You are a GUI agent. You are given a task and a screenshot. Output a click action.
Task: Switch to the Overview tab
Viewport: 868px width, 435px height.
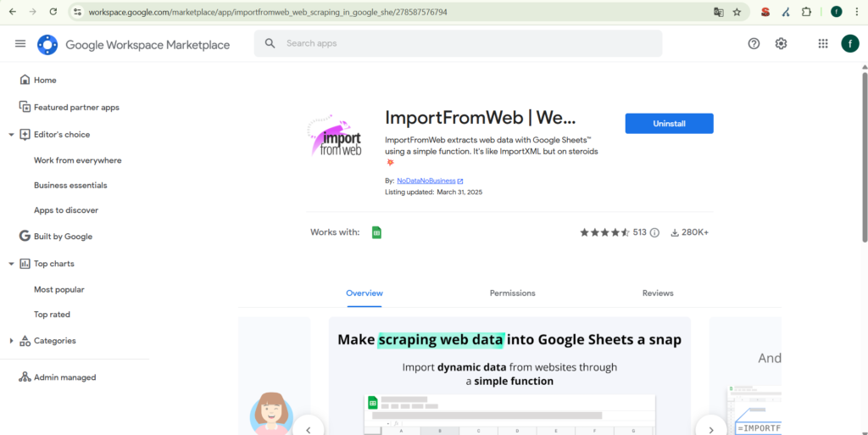pyautogui.click(x=364, y=293)
